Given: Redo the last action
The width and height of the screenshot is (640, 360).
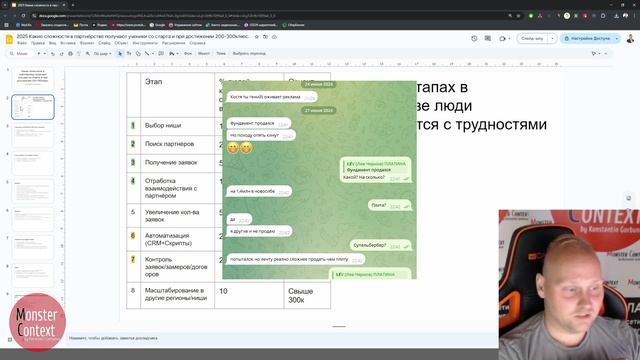Looking at the screenshot, I should coord(61,53).
